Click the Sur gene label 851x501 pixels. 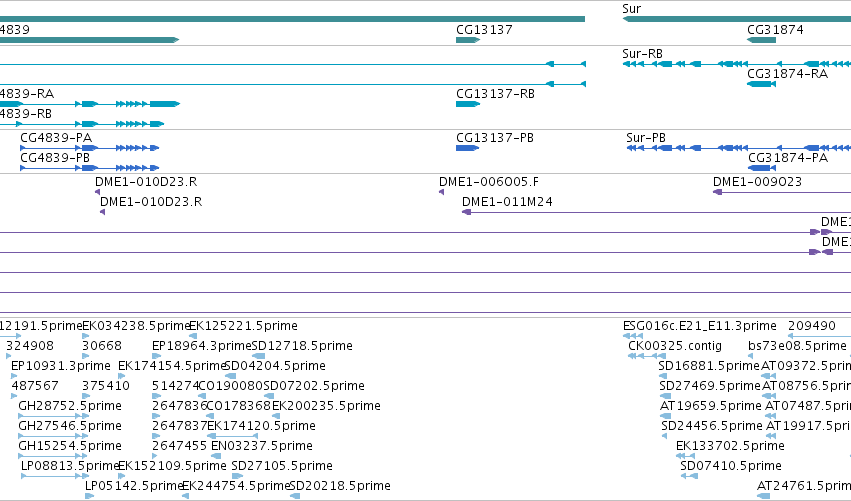point(631,9)
